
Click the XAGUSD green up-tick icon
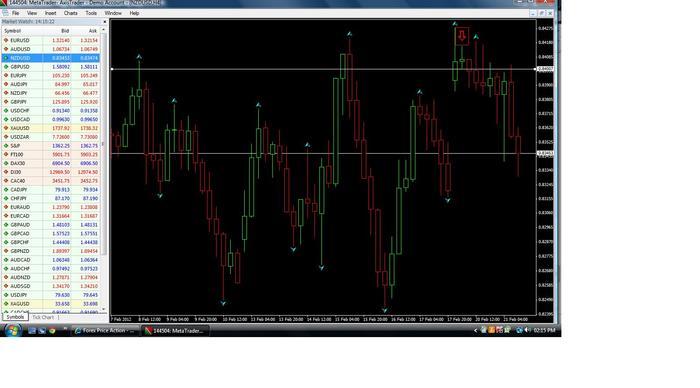(6, 304)
